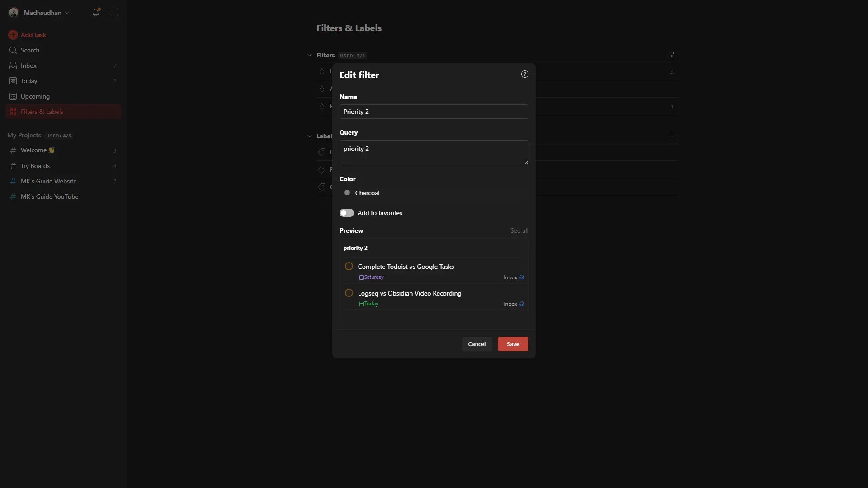Select the Charcoal color swatch
The height and width of the screenshot is (488, 868).
point(348,192)
